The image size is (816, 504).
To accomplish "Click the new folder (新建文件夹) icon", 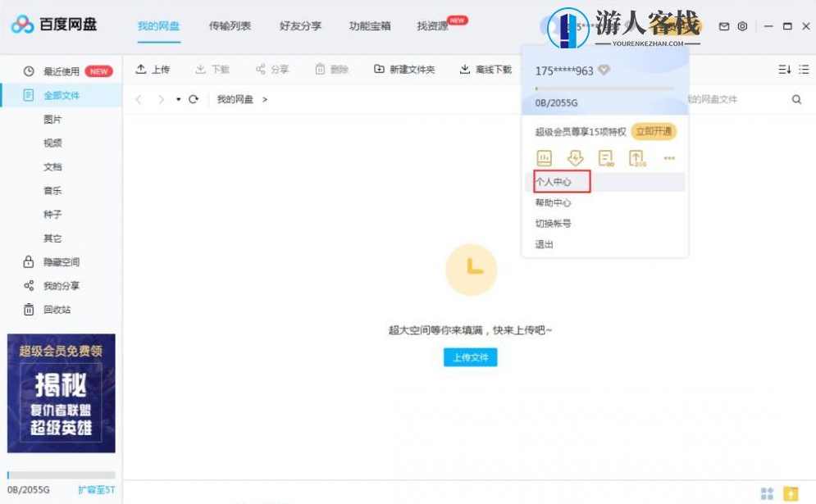I will (x=379, y=70).
